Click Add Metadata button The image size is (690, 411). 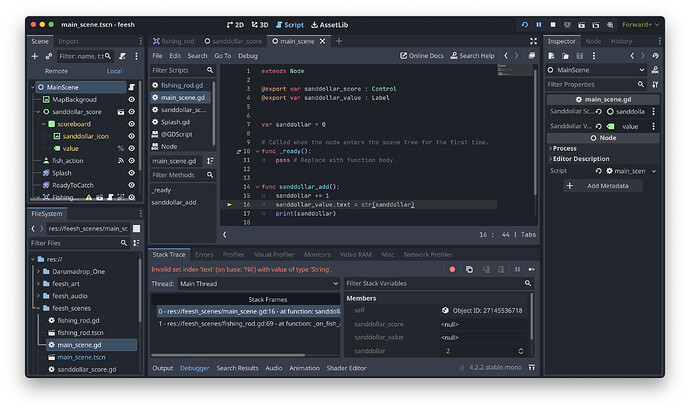(x=603, y=186)
